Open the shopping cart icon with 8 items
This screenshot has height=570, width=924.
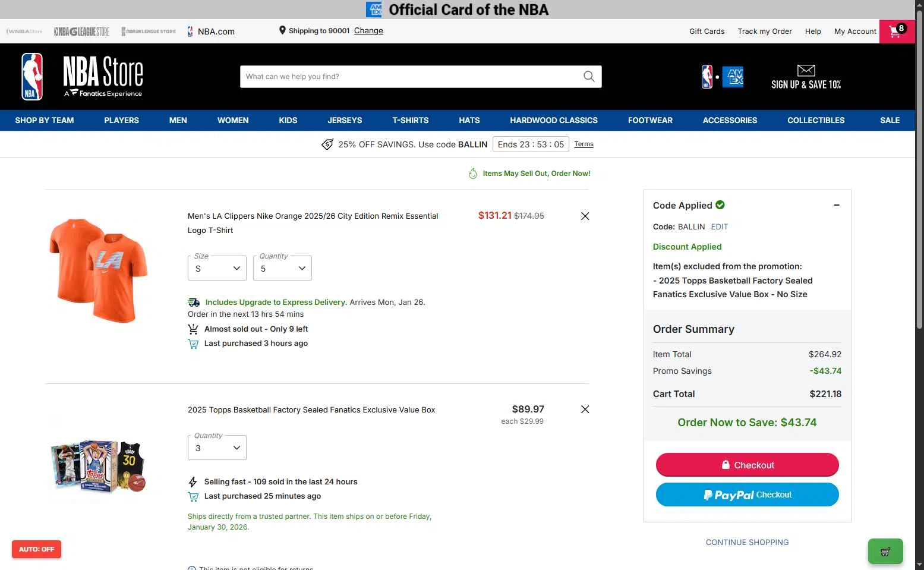click(x=897, y=31)
